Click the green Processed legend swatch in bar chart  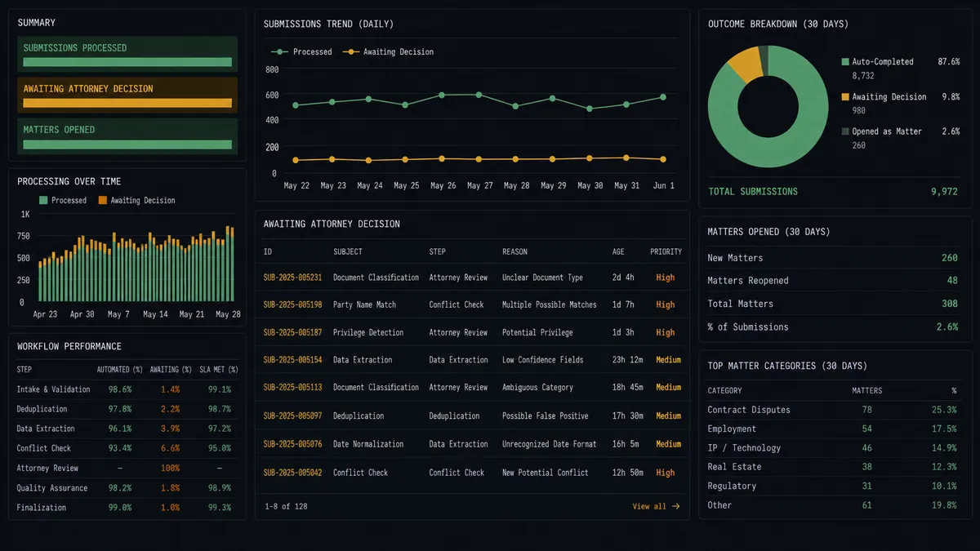click(43, 200)
